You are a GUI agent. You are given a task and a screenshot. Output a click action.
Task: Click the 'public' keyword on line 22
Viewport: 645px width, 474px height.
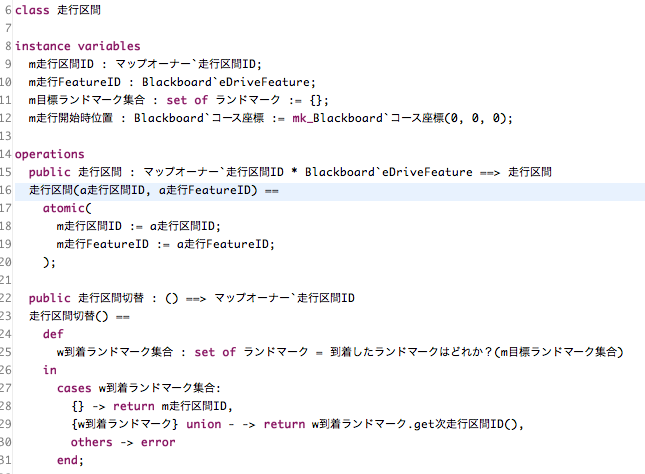tap(50, 298)
